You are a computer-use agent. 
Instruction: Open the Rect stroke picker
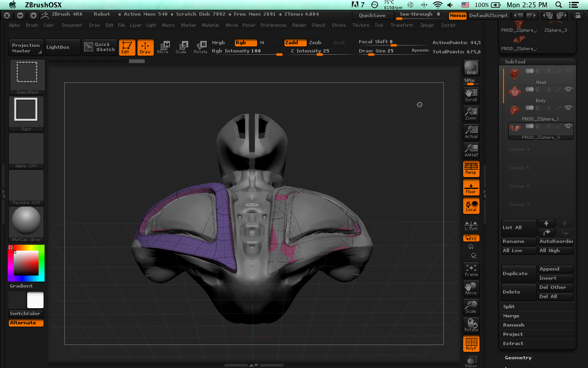point(26,114)
